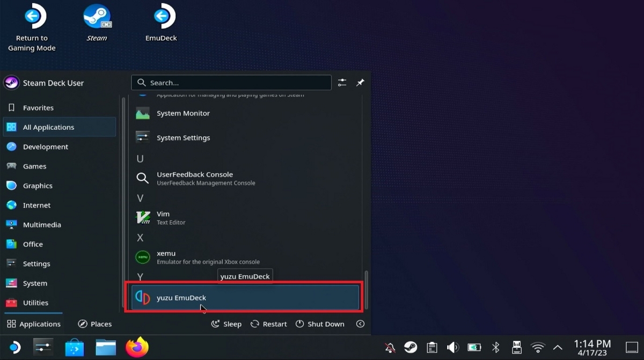The width and height of the screenshot is (644, 360).
Task: Click the application list scrollbar
Action: (367, 289)
